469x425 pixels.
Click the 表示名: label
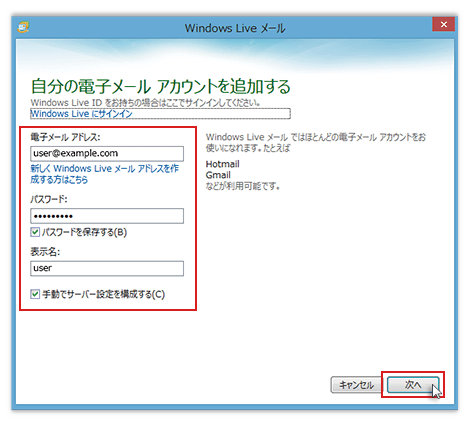(x=45, y=252)
